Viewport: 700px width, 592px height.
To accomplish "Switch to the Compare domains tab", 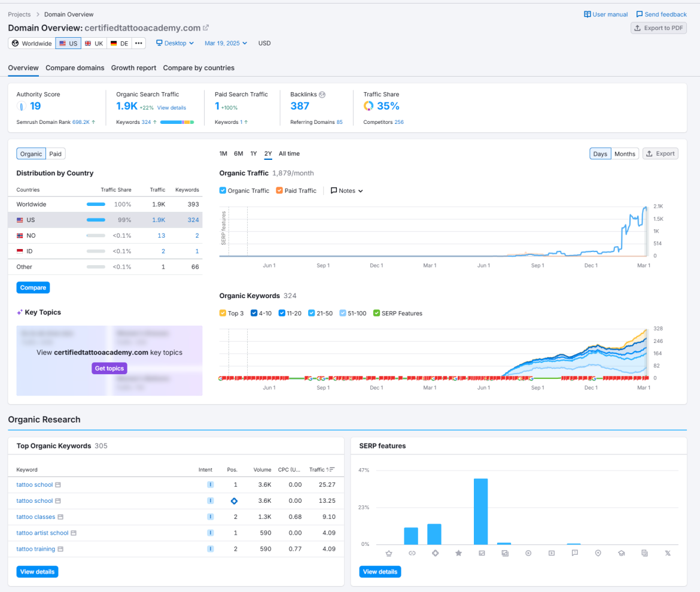I will point(75,68).
